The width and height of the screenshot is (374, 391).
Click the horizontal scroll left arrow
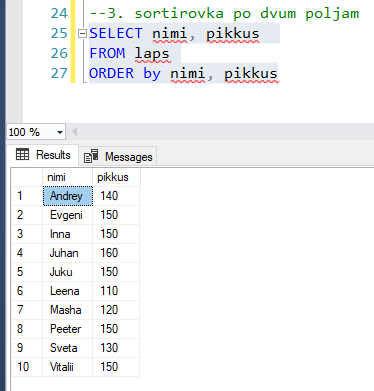(x=75, y=132)
